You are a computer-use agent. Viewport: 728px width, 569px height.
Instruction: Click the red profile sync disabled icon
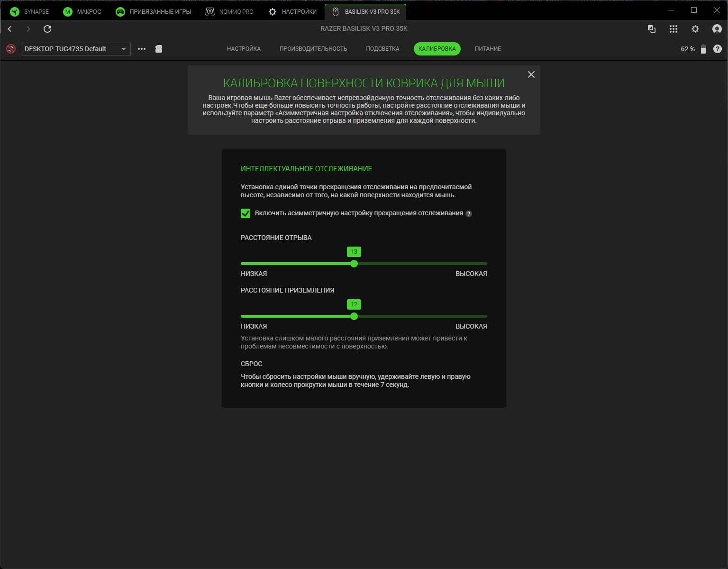coord(11,49)
